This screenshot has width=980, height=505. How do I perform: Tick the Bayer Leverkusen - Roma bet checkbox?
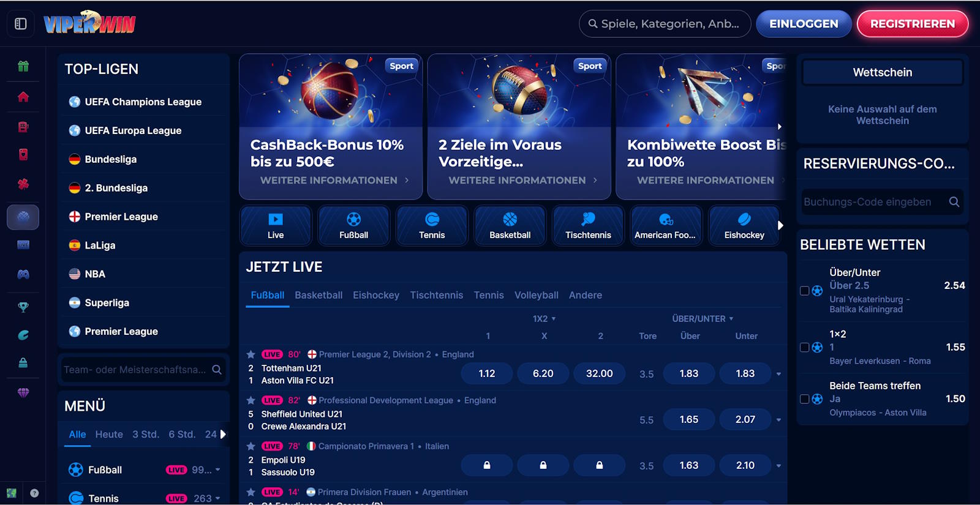pos(805,347)
